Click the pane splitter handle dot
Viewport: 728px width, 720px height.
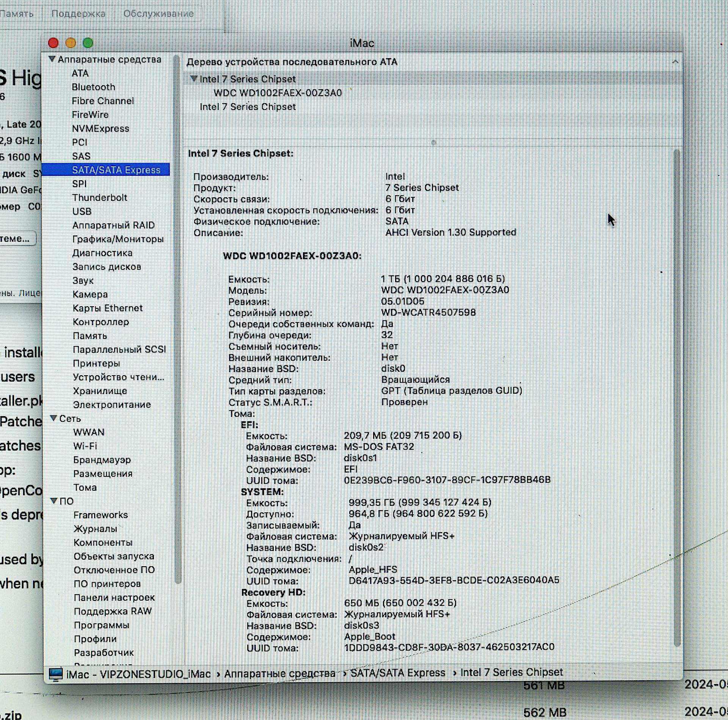(x=434, y=142)
